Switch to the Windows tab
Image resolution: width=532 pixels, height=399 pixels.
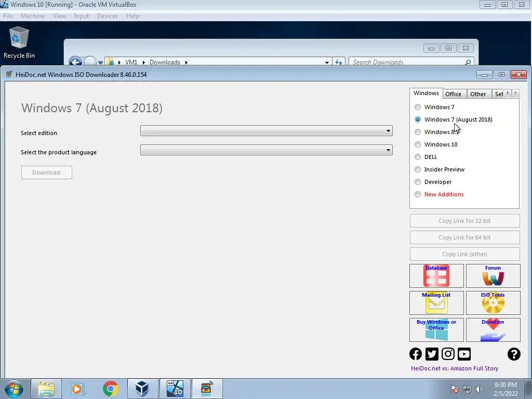[426, 94]
